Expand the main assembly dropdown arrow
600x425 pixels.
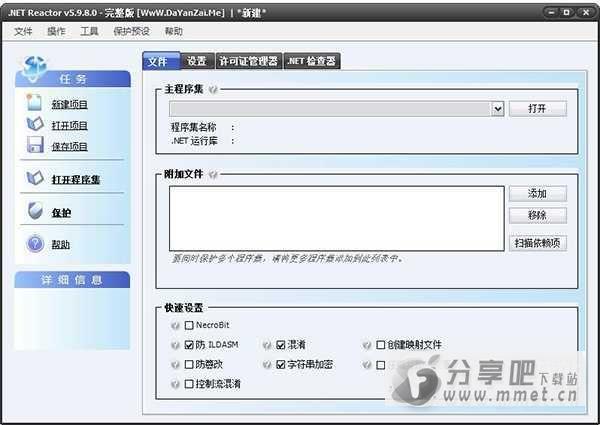(x=497, y=109)
